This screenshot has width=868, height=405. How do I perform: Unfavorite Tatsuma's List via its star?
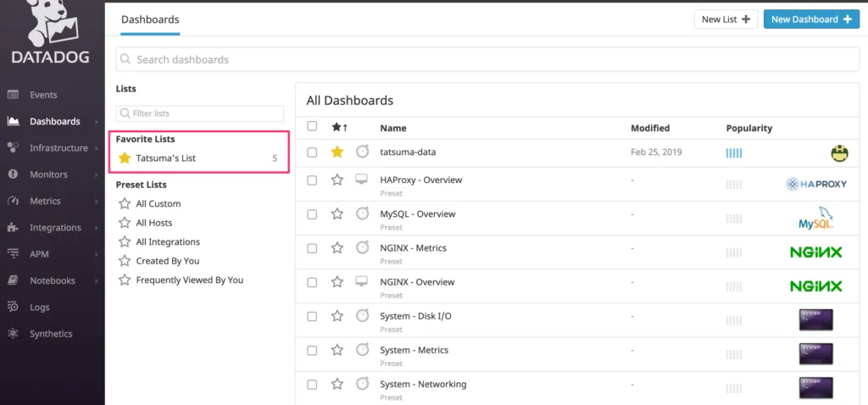125,158
